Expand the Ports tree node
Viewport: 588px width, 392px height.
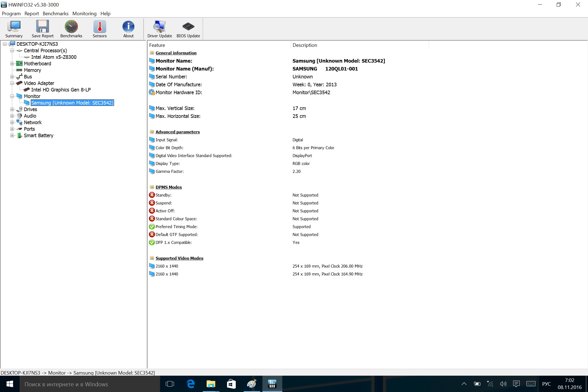12,129
